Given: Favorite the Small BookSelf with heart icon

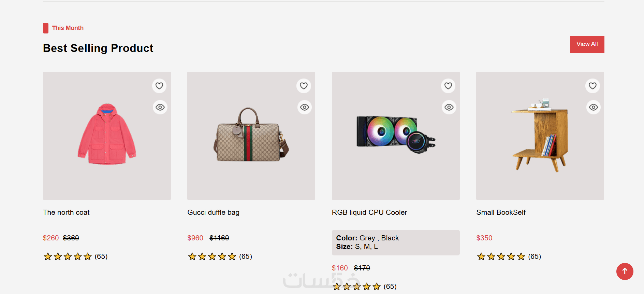Looking at the screenshot, I should [x=592, y=86].
